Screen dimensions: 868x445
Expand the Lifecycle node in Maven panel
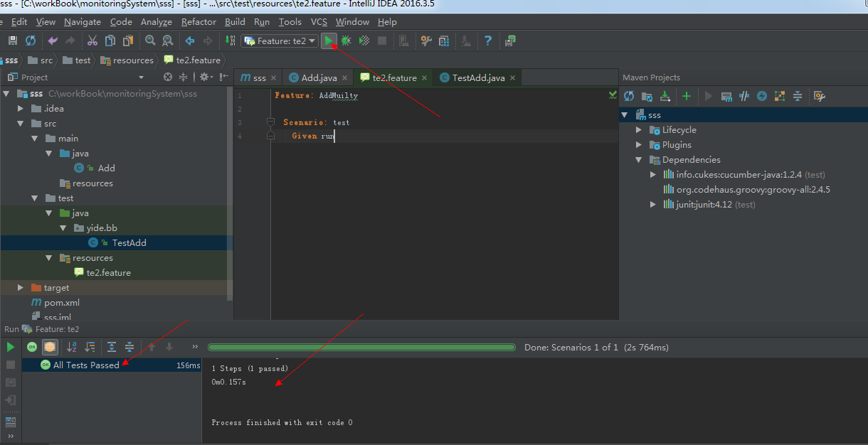(639, 130)
